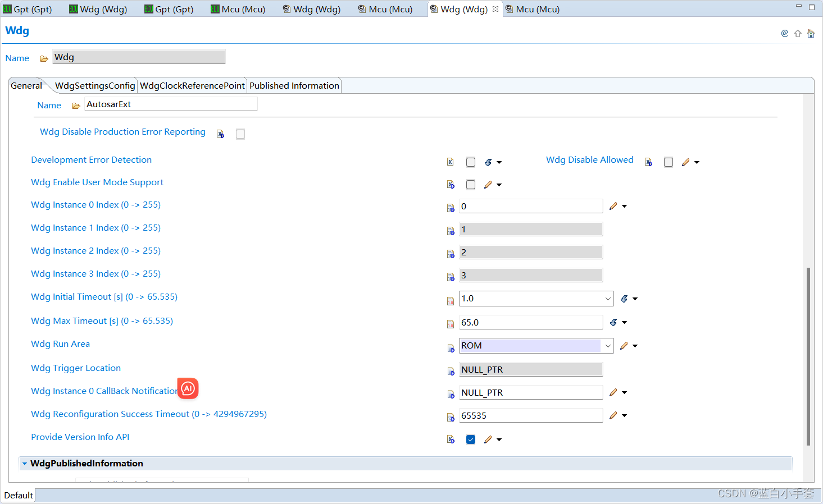
Task: Click the icon beside Wdg Disable Production Error Reporting
Action: (220, 134)
